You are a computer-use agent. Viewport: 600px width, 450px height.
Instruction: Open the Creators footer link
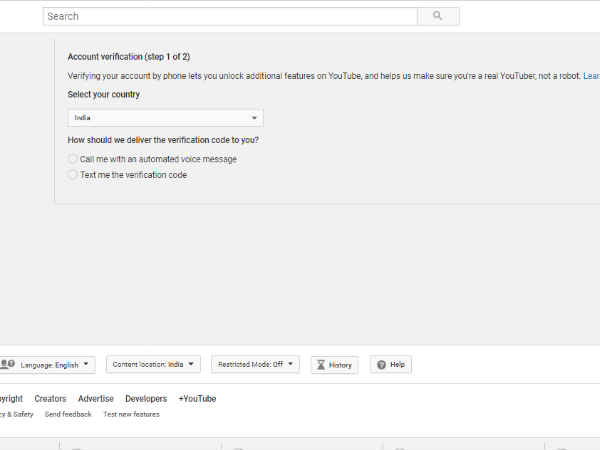tap(50, 399)
